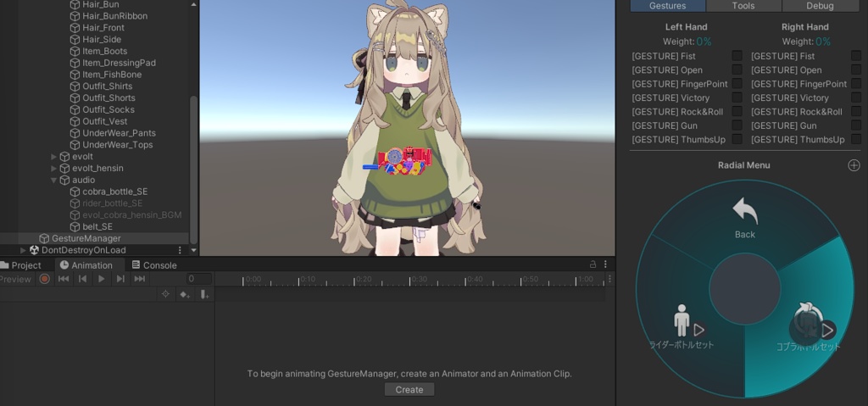Enable Left Hand ThumbsUp gesture checkbox

point(737,139)
